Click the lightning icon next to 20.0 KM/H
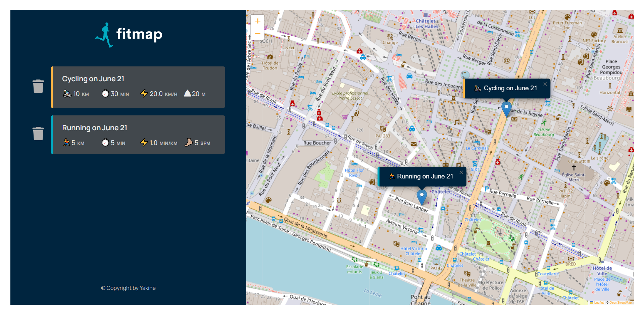The width and height of the screenshot is (644, 315). [x=144, y=93]
